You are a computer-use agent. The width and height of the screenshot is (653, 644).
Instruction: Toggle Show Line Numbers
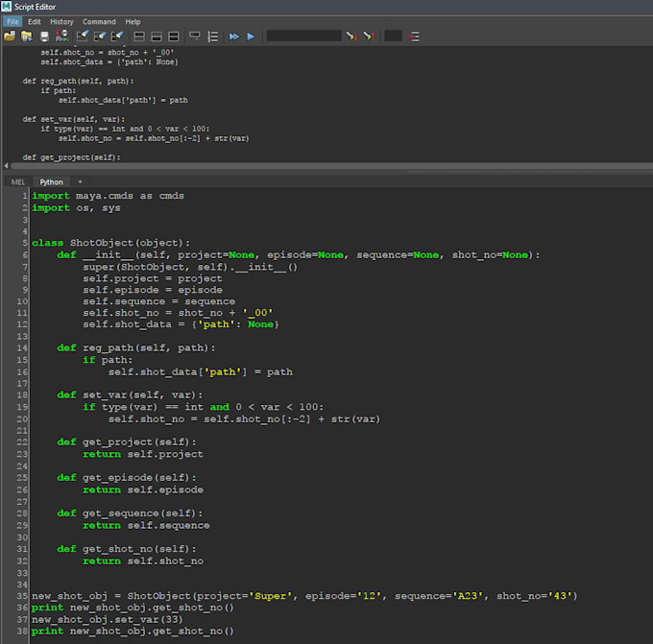point(213,36)
